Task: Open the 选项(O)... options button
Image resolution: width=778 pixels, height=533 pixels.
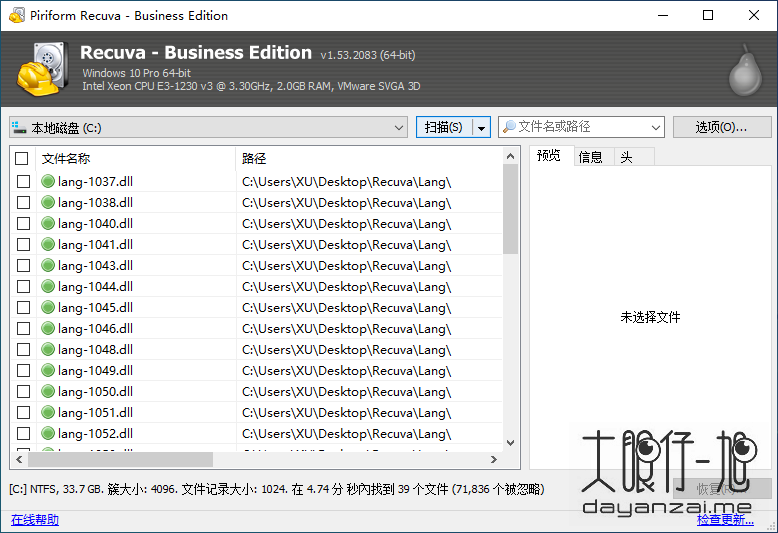Action: click(x=722, y=128)
